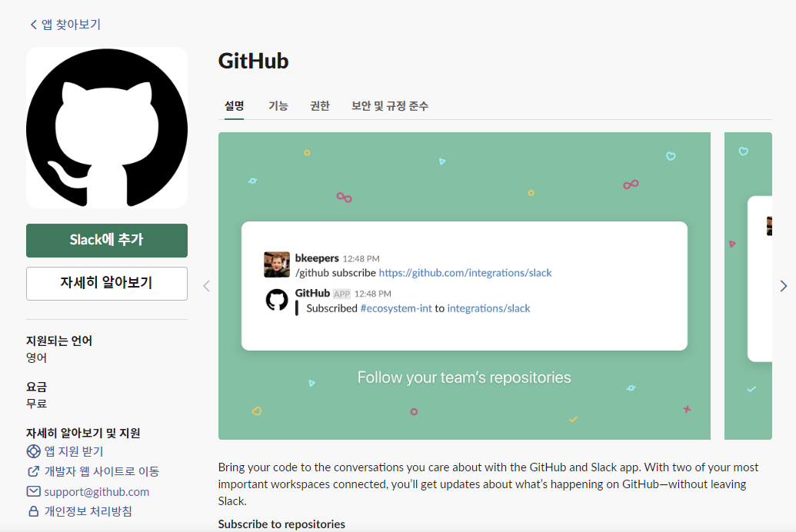Select the 보안 및 규정 준수 tab
Viewport: 796px width, 532px height.
pyautogui.click(x=390, y=105)
